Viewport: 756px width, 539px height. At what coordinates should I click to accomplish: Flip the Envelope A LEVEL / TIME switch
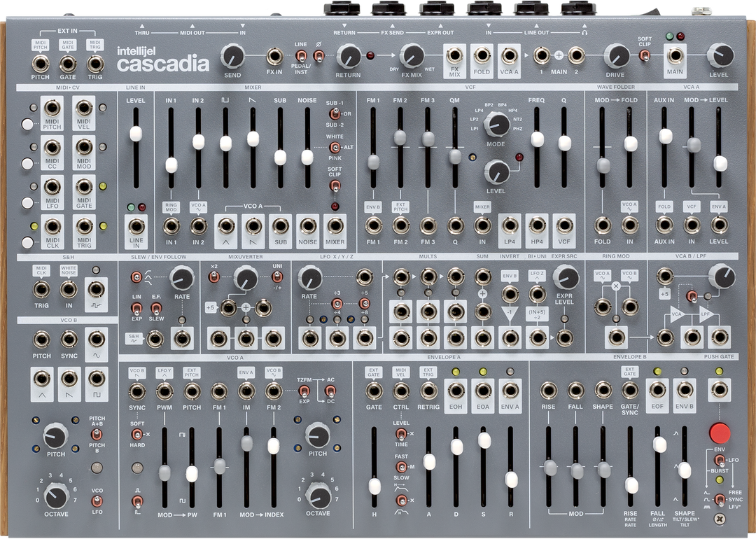click(401, 433)
